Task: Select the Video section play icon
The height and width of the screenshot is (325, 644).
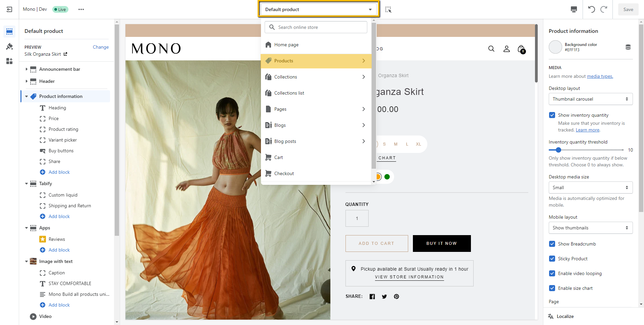Action: pyautogui.click(x=33, y=316)
